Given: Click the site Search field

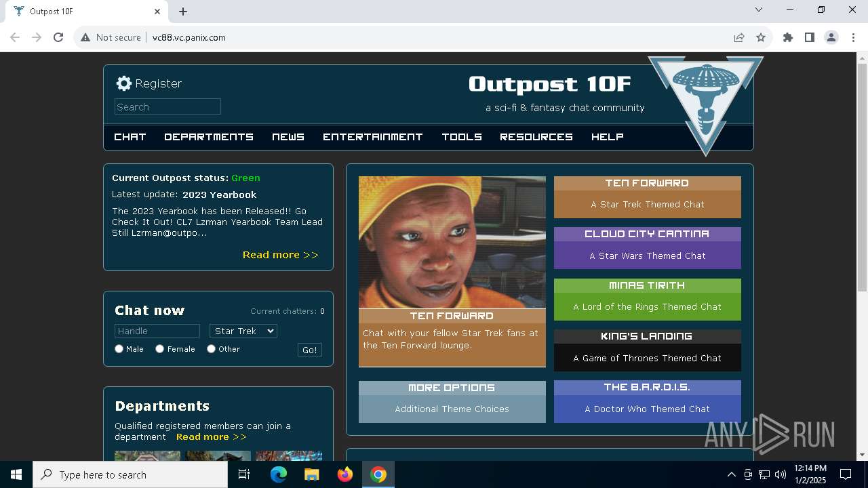Looking at the screenshot, I should tap(167, 106).
